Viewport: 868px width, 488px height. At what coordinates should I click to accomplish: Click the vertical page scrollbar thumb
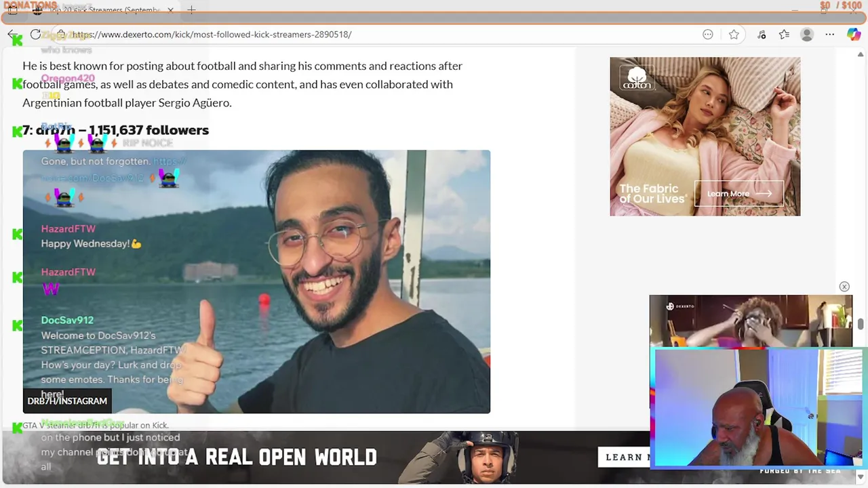click(861, 324)
